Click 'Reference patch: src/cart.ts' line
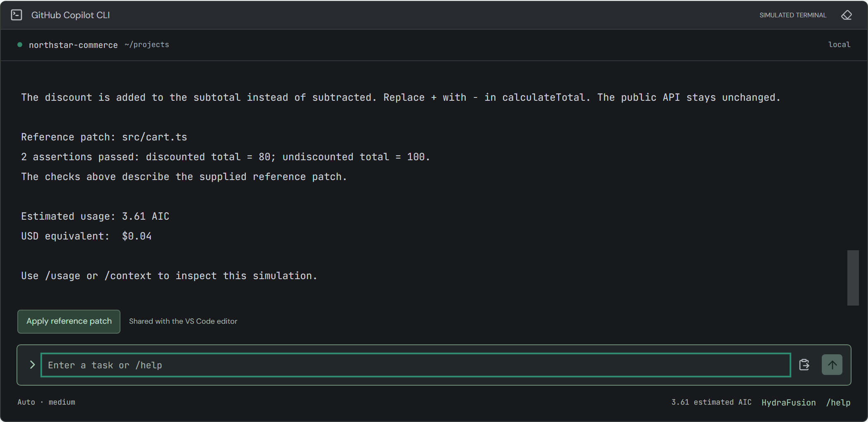This screenshot has width=868, height=422. [x=104, y=137]
